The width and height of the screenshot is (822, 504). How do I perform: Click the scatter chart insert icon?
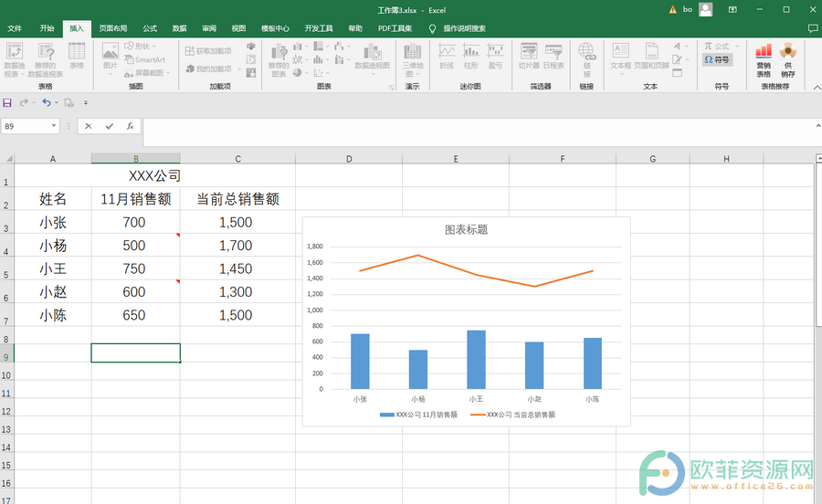point(318,72)
